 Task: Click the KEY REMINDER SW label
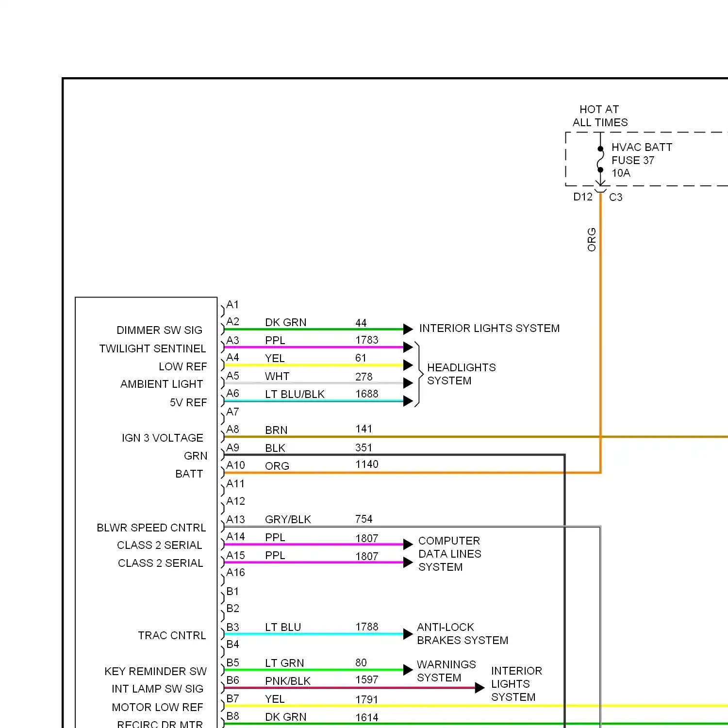click(x=155, y=671)
